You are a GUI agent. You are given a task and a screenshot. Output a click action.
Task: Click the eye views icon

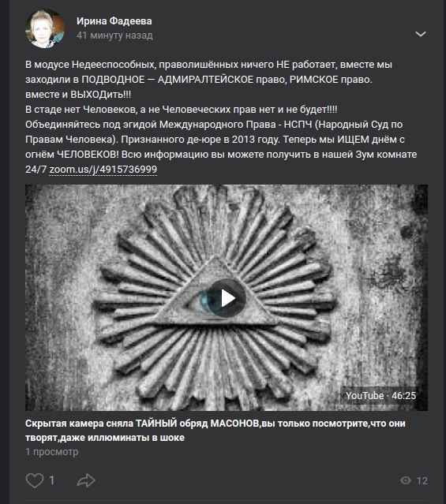(406, 480)
